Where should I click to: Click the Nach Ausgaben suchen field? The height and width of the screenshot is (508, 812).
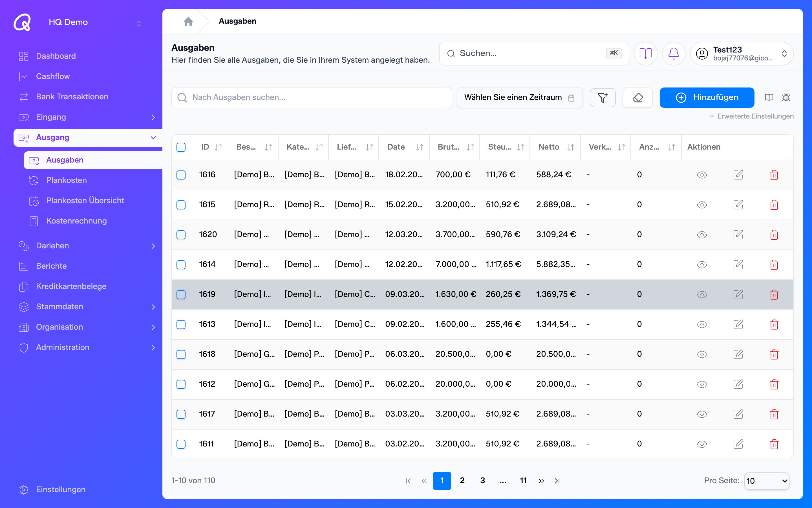pos(312,98)
